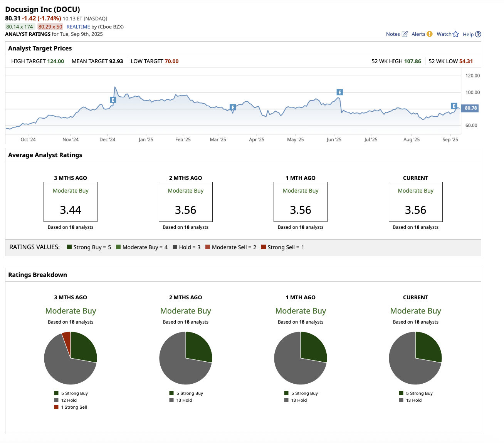Open the Alerts link
Viewport: 504px width, 443px height.
[418, 34]
